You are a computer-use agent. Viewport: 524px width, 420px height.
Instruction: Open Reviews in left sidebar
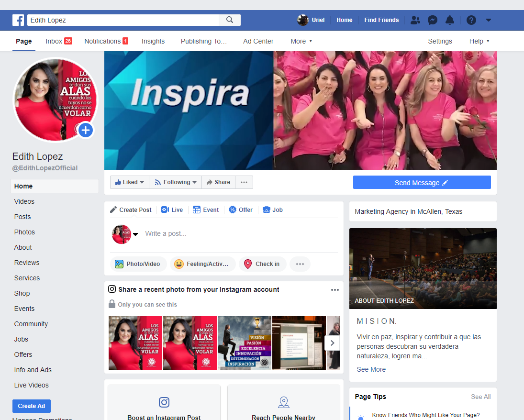(27, 263)
